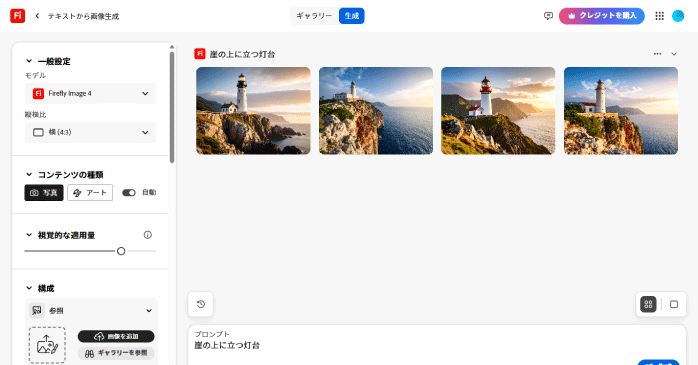Click the art icon in the アート button
Screen dimensions: 698x365
tap(77, 193)
